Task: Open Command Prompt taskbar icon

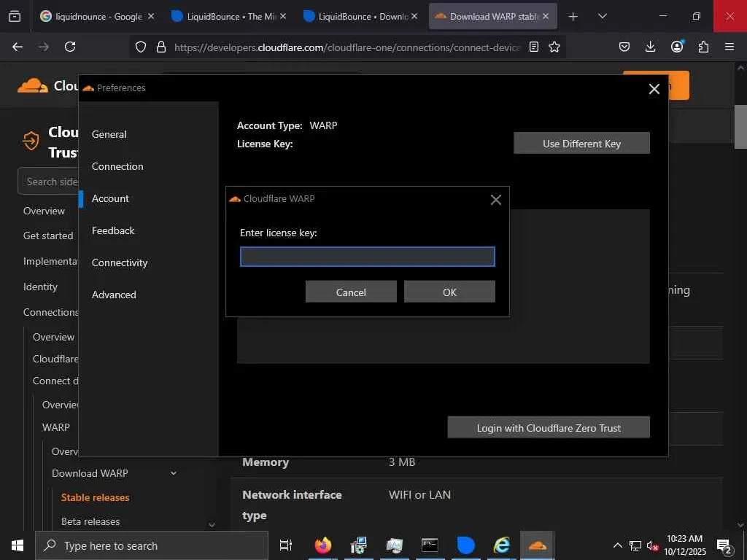Action: (429, 545)
